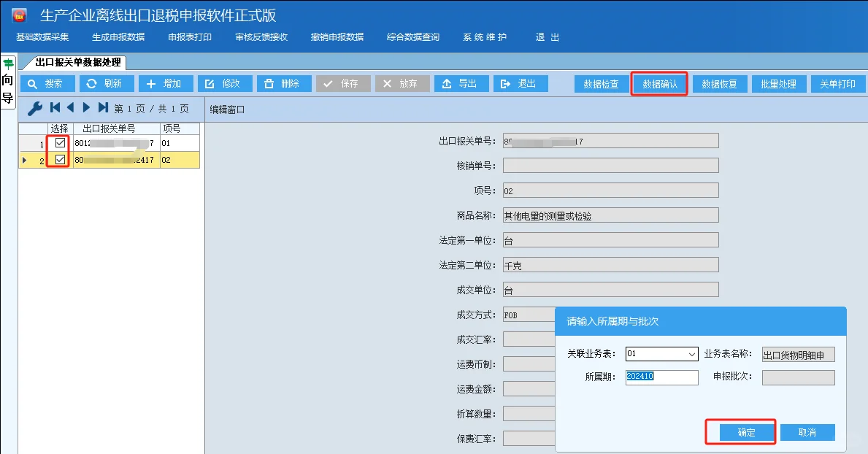The image size is (868, 454).
Task: Refresh the data list with 刷新
Action: point(107,83)
